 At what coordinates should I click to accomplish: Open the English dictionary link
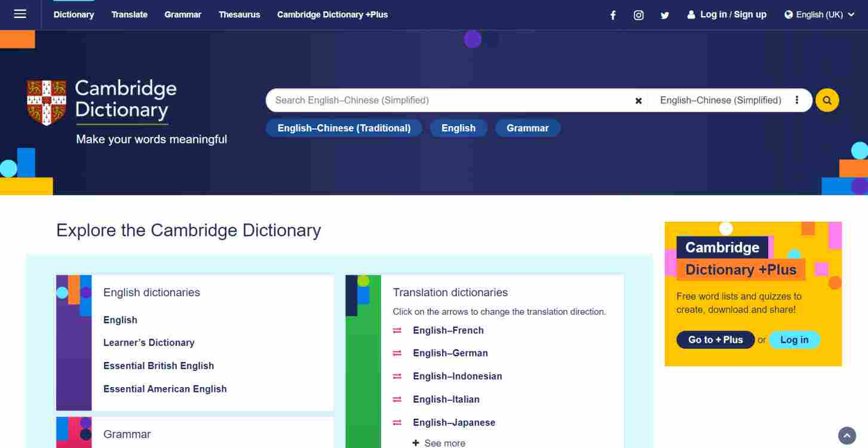[x=120, y=320]
